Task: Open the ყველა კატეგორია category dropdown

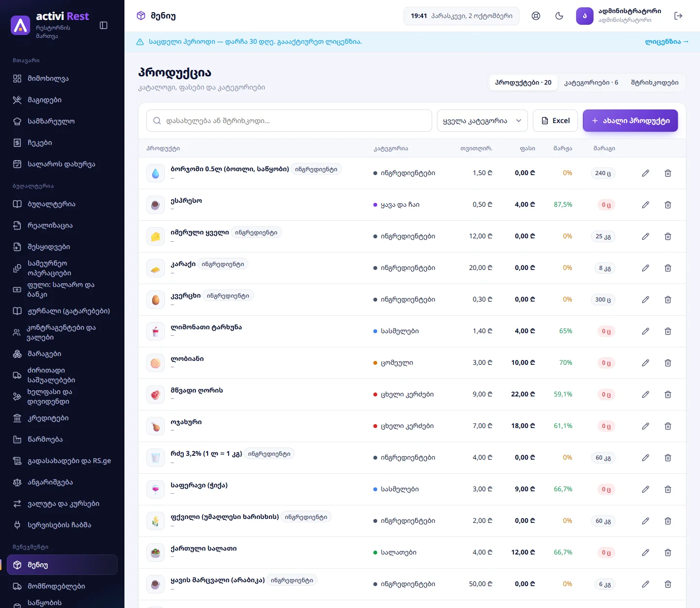Action: 482,121
